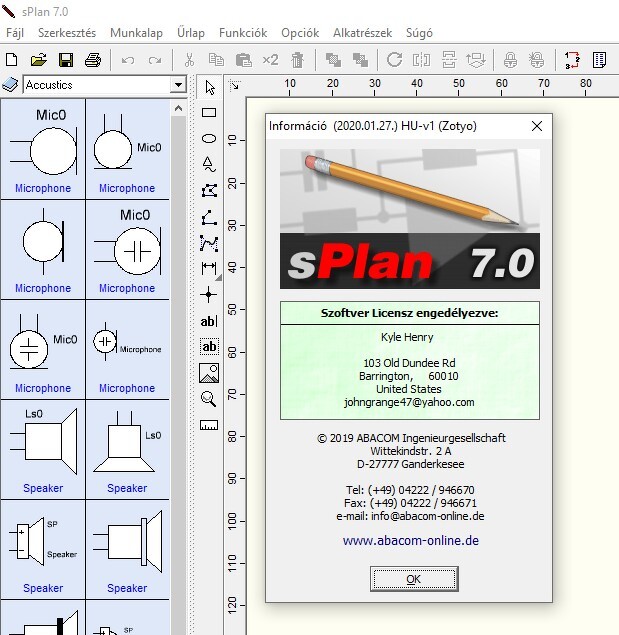Select SP Speaker symbol with plus minus
619x635 pixels.
43,550
